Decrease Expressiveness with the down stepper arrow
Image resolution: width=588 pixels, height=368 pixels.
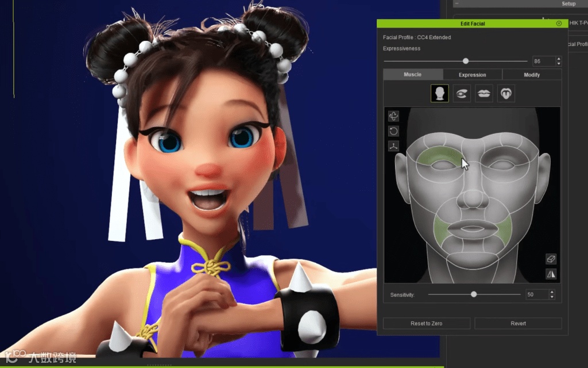(559, 63)
